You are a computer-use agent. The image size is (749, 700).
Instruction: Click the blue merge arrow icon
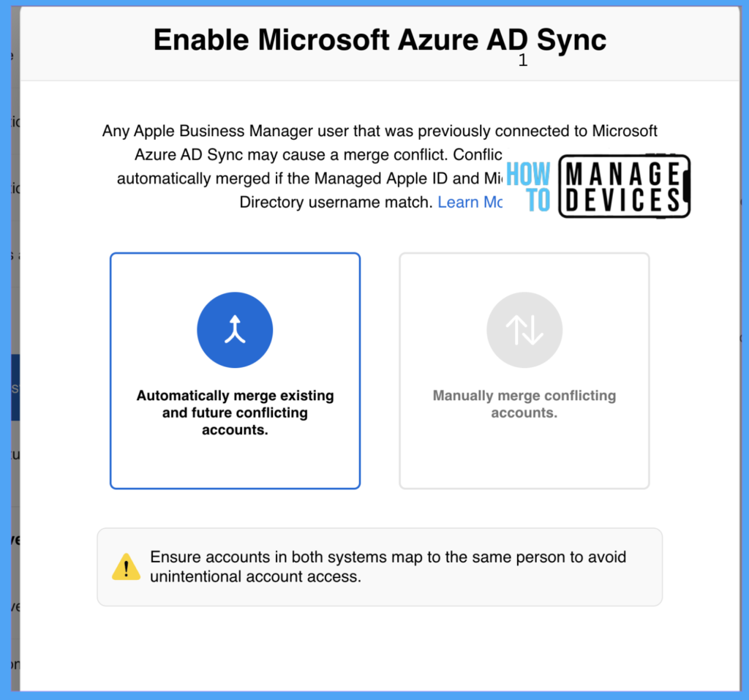(235, 330)
